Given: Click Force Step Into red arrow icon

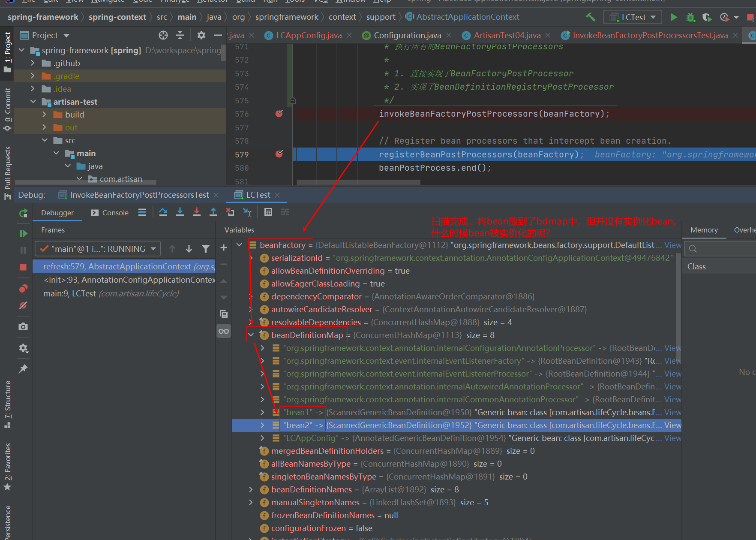Looking at the screenshot, I should tap(197, 212).
